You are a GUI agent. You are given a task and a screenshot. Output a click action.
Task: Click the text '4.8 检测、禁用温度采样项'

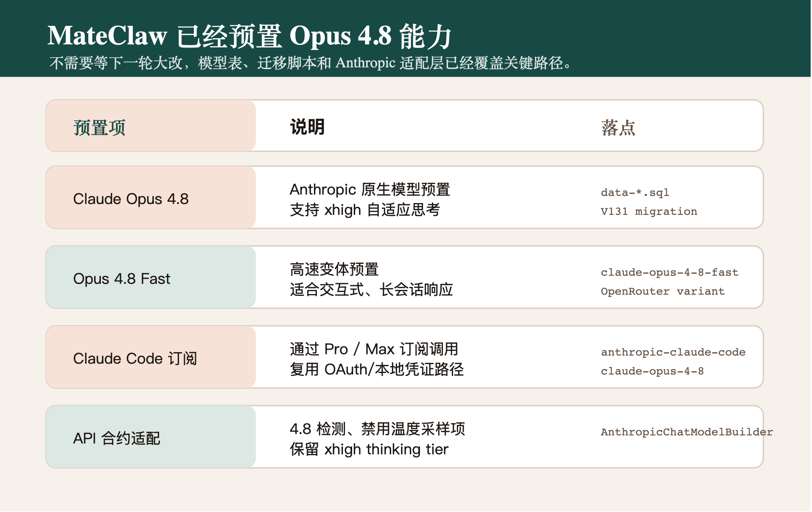coord(377,429)
